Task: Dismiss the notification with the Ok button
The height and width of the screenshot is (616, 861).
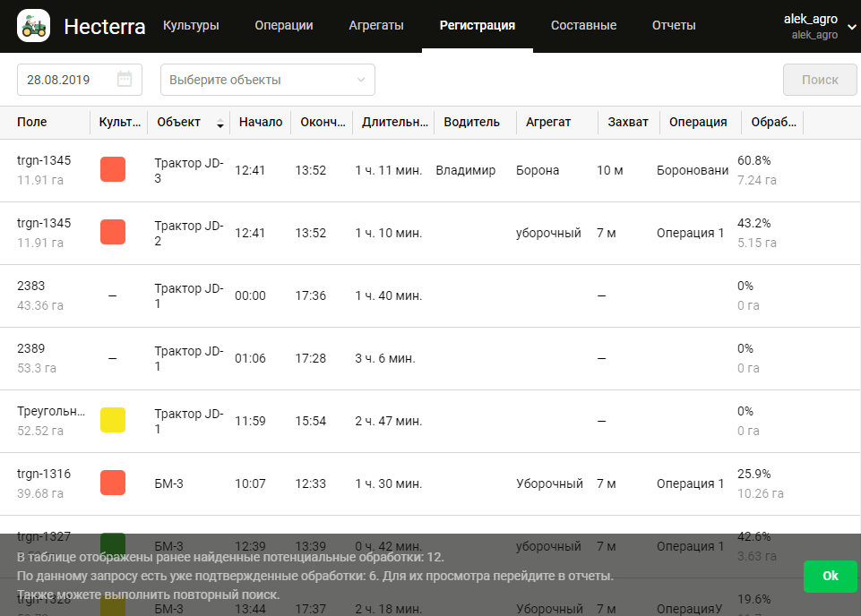Action: click(830, 576)
